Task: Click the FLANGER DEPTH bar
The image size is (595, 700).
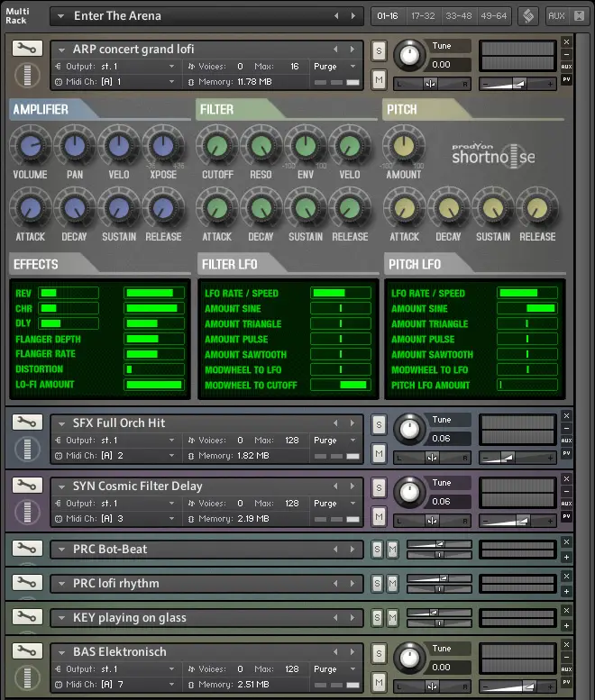Action: (154, 339)
